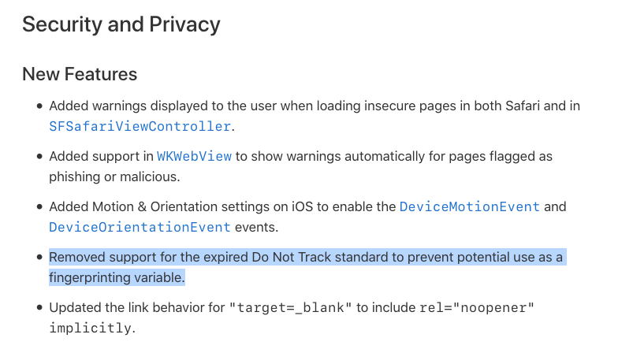Click the word 'implicitly' in monospace

tap(90, 328)
